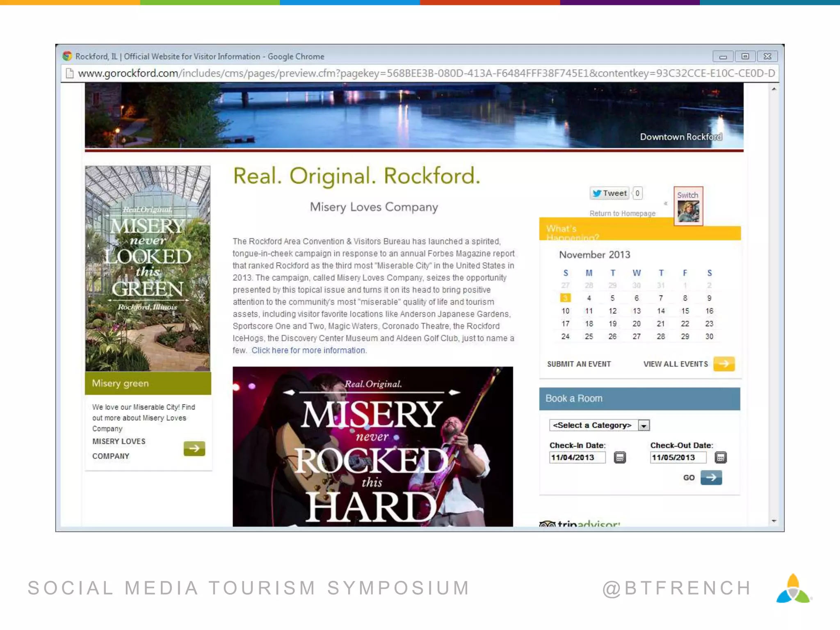Click the TripAdvisor logo
840x630 pixels.
click(580, 524)
